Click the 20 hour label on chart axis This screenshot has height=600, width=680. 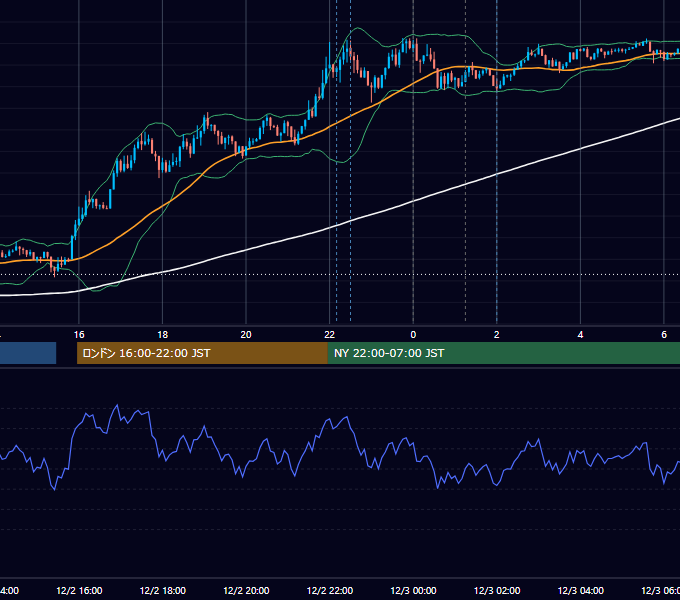246,334
